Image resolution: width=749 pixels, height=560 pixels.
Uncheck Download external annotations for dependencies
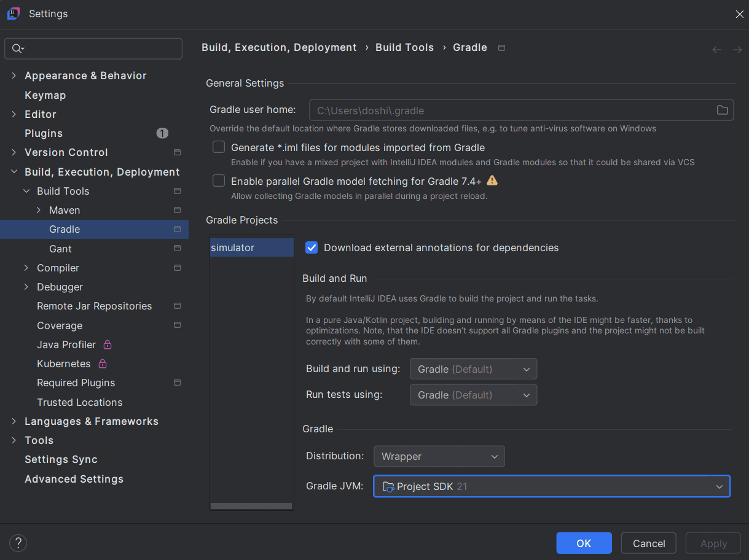tap(312, 247)
